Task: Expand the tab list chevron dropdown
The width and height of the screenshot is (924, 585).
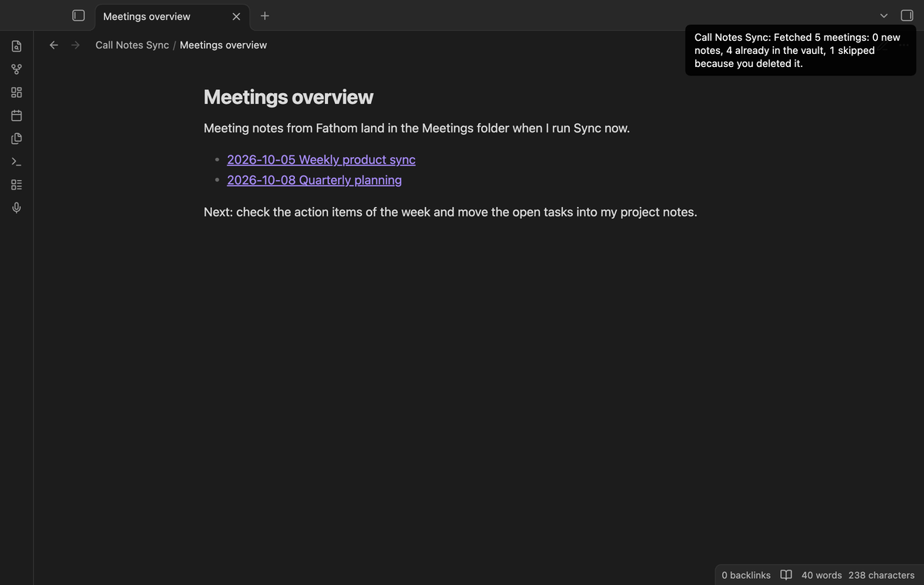Action: (884, 15)
